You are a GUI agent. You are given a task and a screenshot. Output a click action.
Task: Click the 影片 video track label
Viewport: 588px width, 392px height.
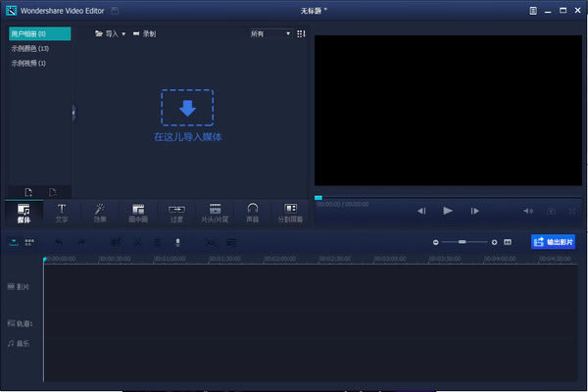pyautogui.click(x=19, y=287)
